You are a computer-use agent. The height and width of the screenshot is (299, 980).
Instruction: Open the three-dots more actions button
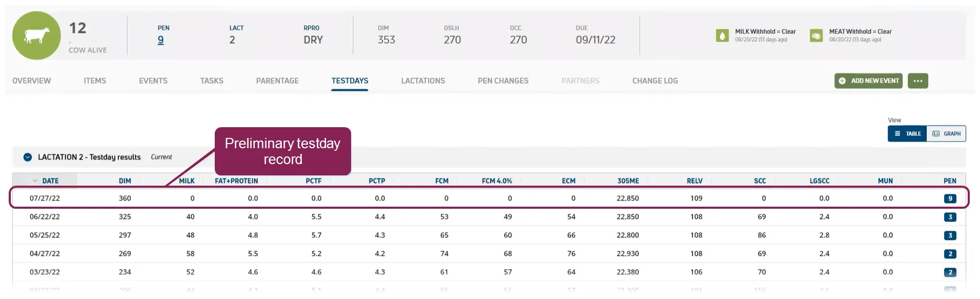click(x=917, y=81)
